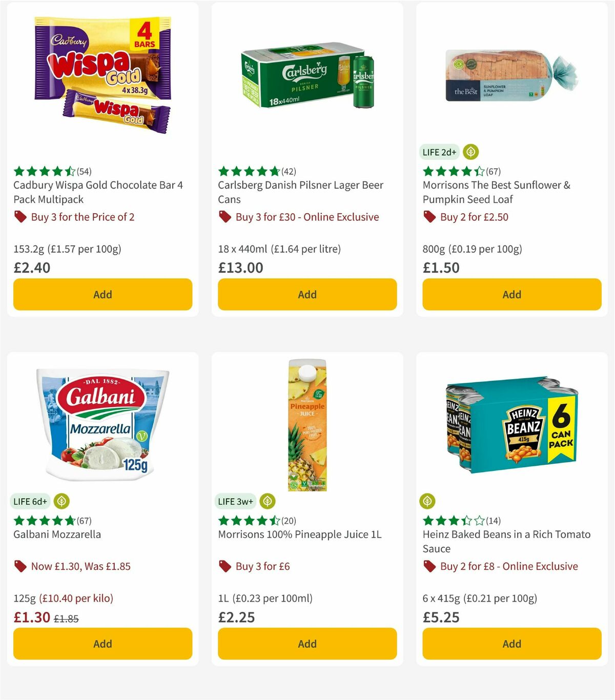
Task: Click the green leaf icon next to LIFE 2d+ badge
Action: coord(471,152)
